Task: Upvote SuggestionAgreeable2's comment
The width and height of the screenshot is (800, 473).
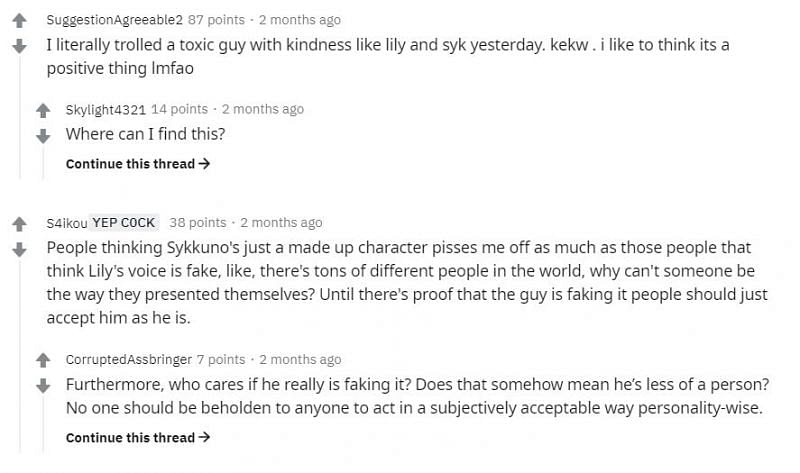Action: click(17, 20)
